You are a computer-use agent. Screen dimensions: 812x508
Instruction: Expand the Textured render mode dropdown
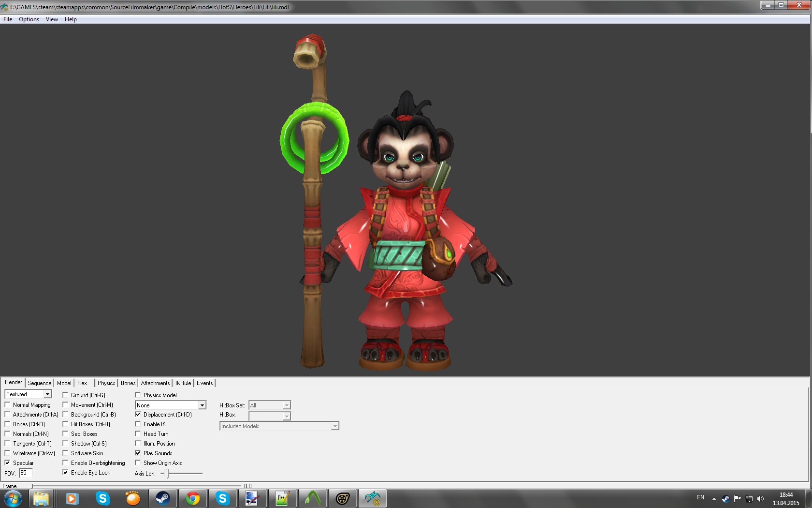[x=47, y=394]
